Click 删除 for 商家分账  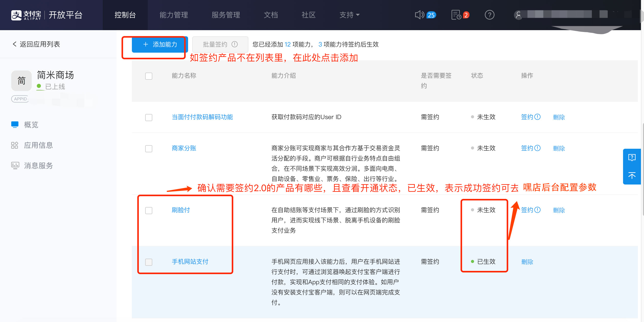pos(559,148)
